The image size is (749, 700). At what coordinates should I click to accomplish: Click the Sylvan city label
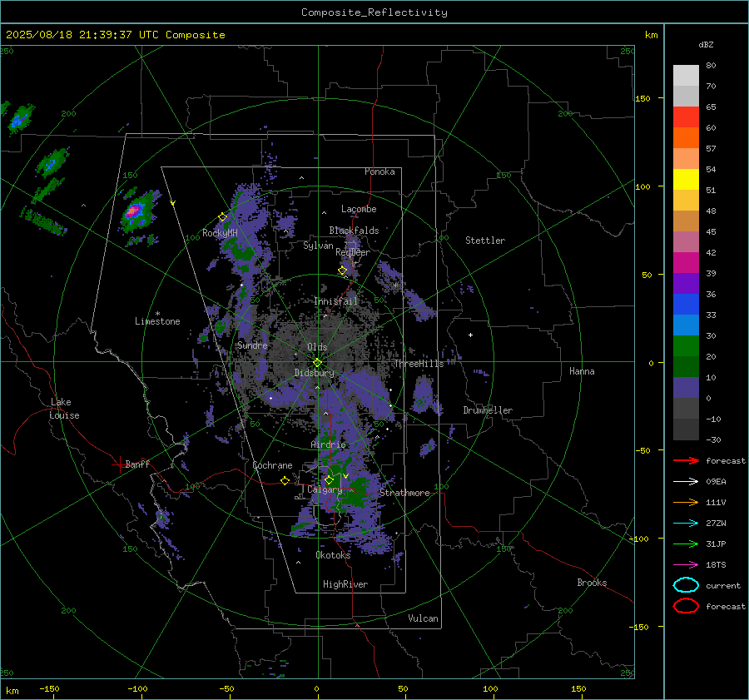point(318,246)
